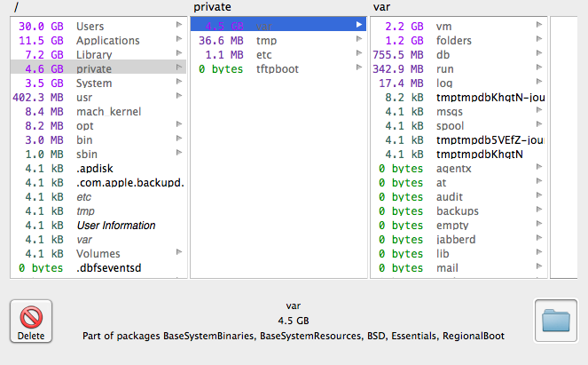Select the Applications row

coord(98,41)
